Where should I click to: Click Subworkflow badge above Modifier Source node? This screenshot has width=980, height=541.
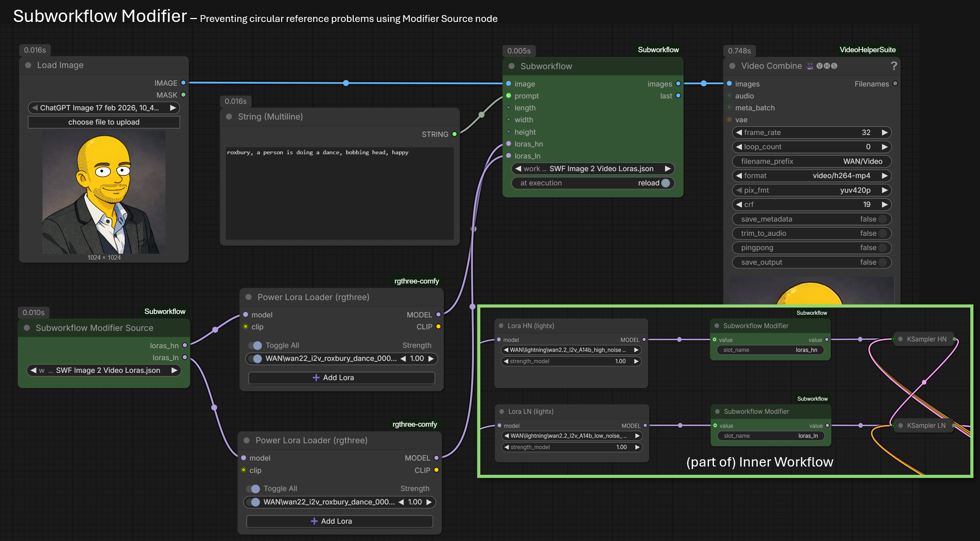165,312
